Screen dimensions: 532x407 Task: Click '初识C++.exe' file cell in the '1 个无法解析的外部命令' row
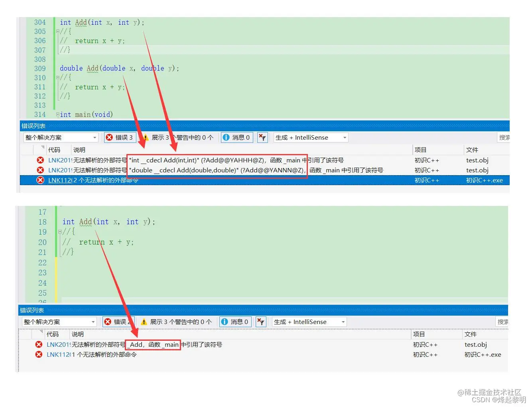click(483, 354)
